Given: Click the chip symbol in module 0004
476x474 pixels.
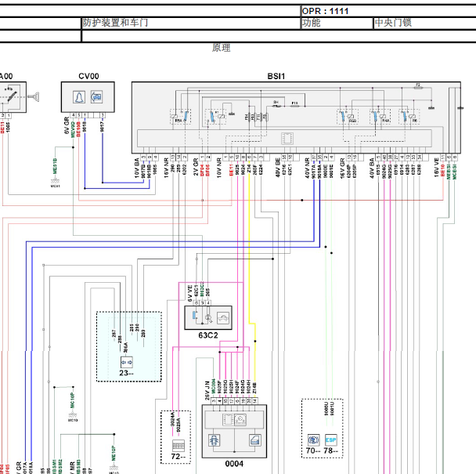Looking at the screenshot, I should 228,420.
